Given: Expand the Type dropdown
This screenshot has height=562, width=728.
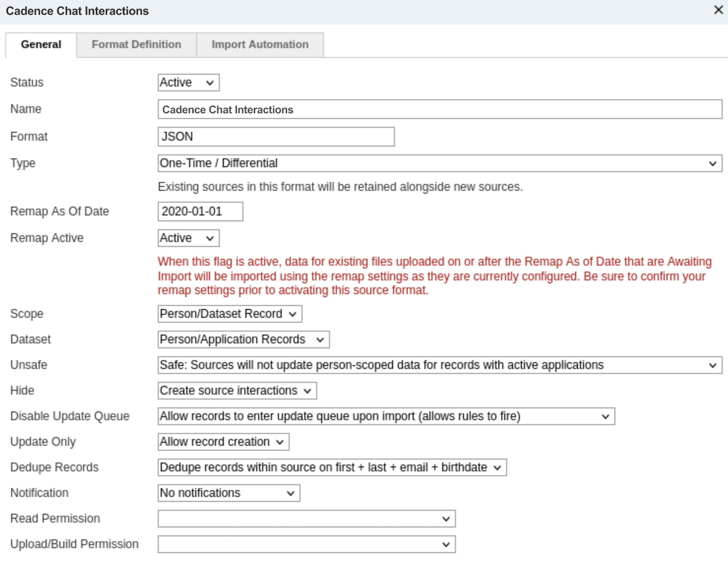Looking at the screenshot, I should pyautogui.click(x=439, y=164).
